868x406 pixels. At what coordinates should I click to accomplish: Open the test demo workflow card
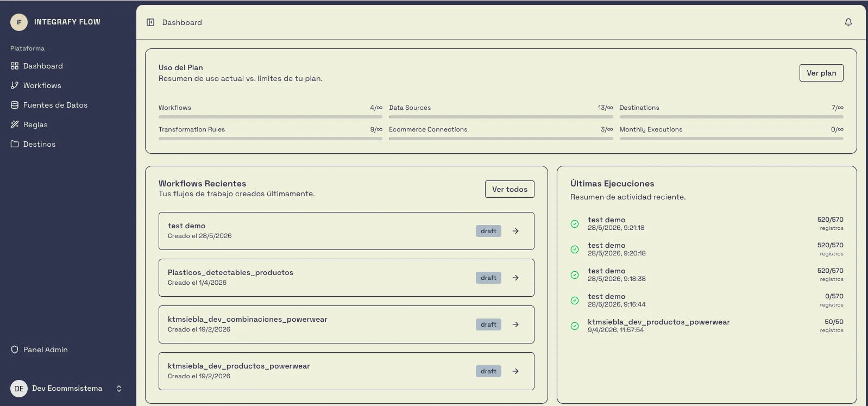pos(347,231)
